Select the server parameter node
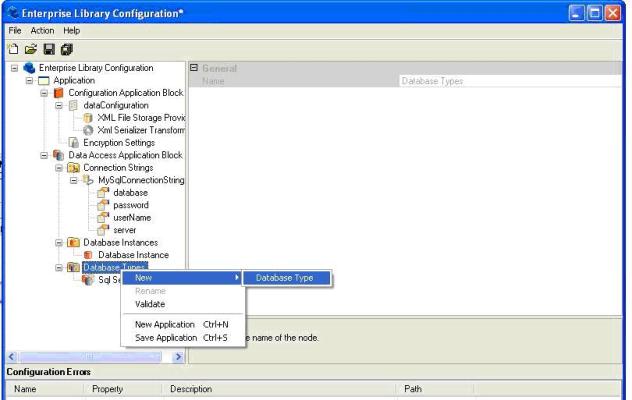Screen dimensions: 632x400 tap(125, 230)
